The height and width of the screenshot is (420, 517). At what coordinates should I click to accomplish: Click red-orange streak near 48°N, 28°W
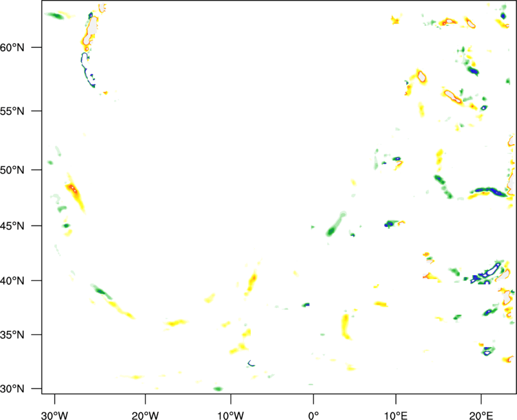(x=73, y=191)
